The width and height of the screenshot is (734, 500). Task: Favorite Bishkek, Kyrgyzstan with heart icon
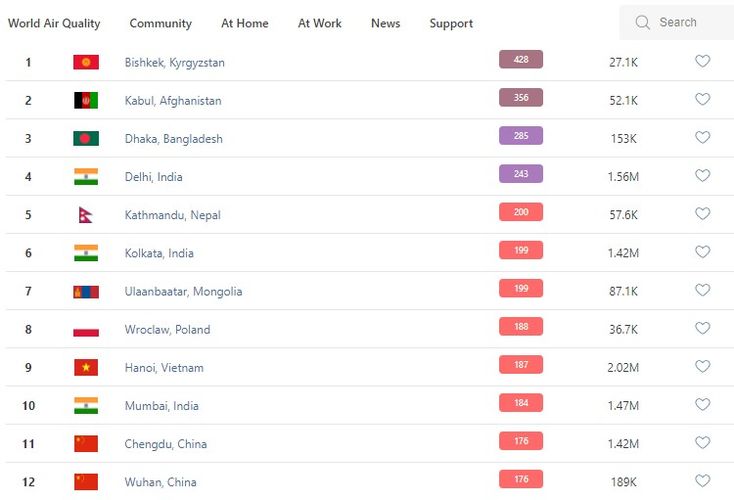(702, 61)
